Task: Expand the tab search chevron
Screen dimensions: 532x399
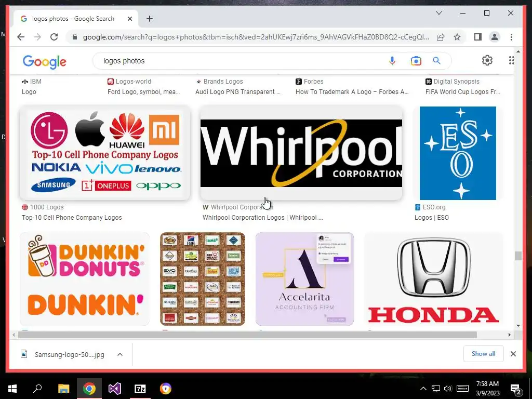Action: click(438, 13)
